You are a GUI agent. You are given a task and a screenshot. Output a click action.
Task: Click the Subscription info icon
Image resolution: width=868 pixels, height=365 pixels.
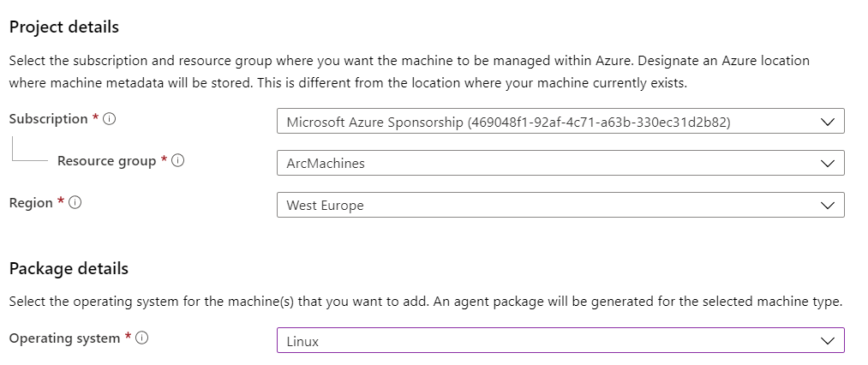tap(110, 119)
